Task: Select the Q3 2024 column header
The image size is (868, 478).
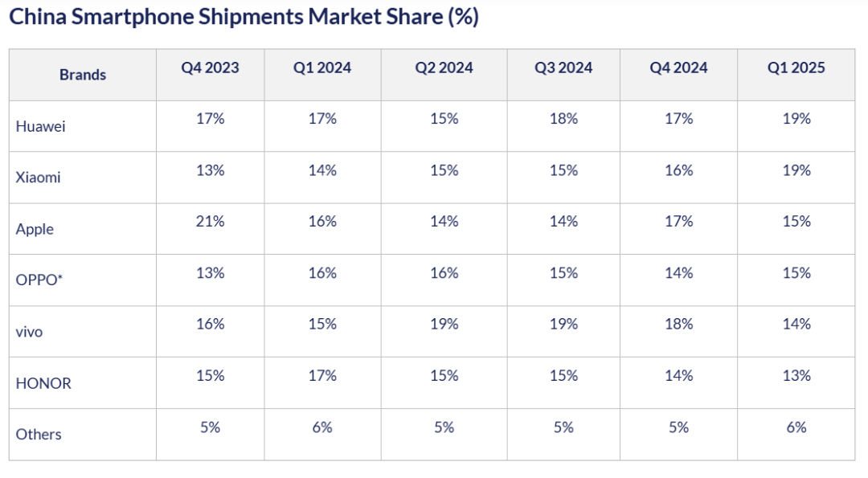Action: (x=563, y=68)
